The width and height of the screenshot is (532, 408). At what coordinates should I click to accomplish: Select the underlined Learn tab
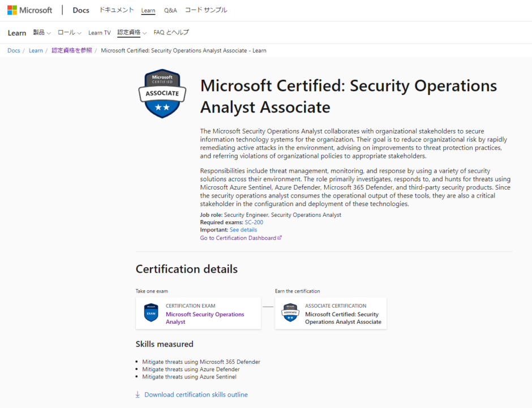148,10
